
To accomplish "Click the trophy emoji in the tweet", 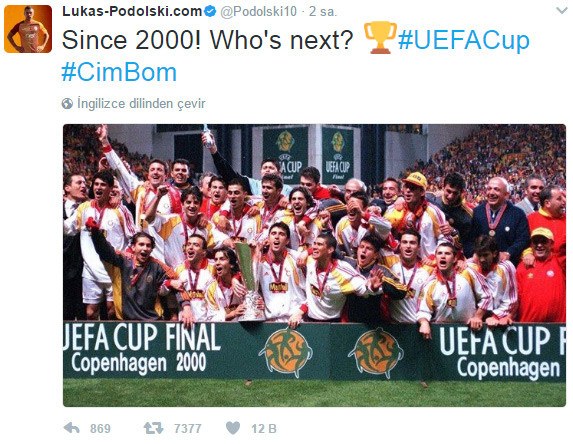I will [x=380, y=38].
